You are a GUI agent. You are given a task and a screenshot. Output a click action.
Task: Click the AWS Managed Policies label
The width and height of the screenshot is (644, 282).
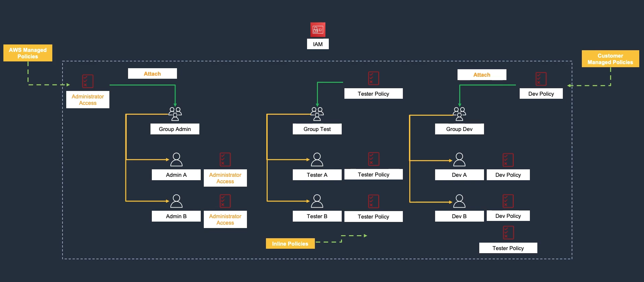tap(28, 53)
